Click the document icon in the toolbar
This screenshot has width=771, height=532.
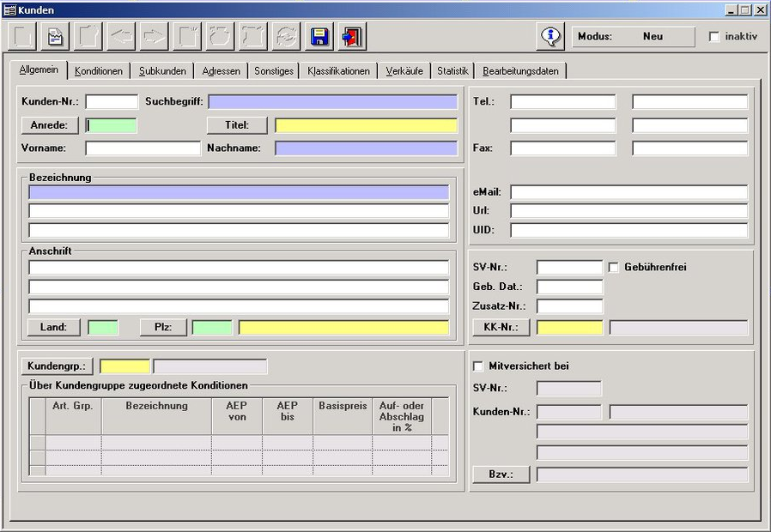point(54,37)
